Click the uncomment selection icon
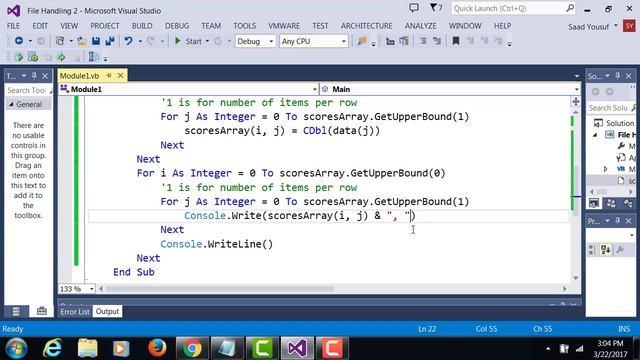 (437, 41)
